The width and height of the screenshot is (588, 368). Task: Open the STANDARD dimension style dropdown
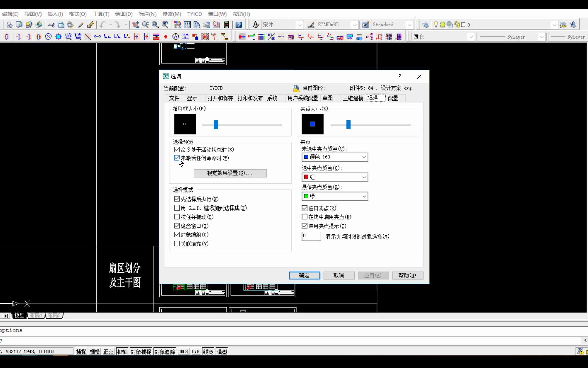click(337, 25)
